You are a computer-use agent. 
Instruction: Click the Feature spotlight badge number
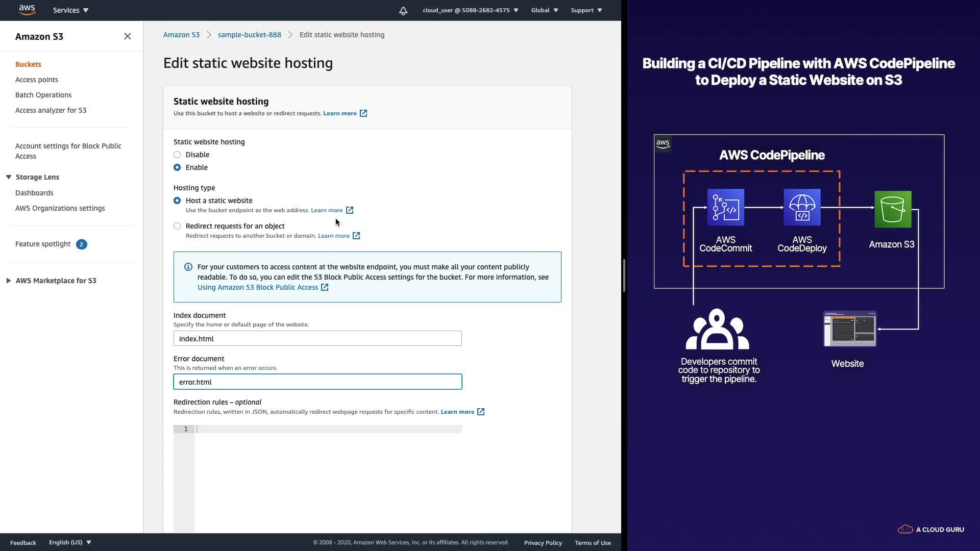point(81,244)
